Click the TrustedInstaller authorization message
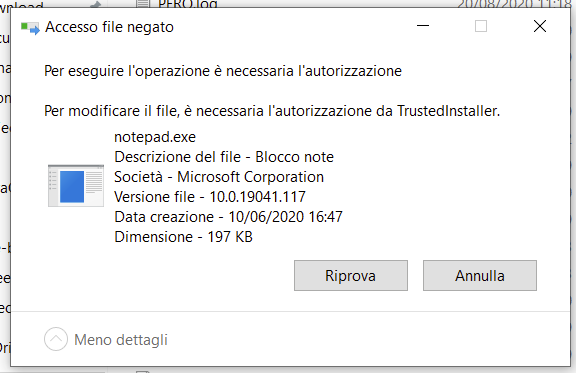 (272, 111)
